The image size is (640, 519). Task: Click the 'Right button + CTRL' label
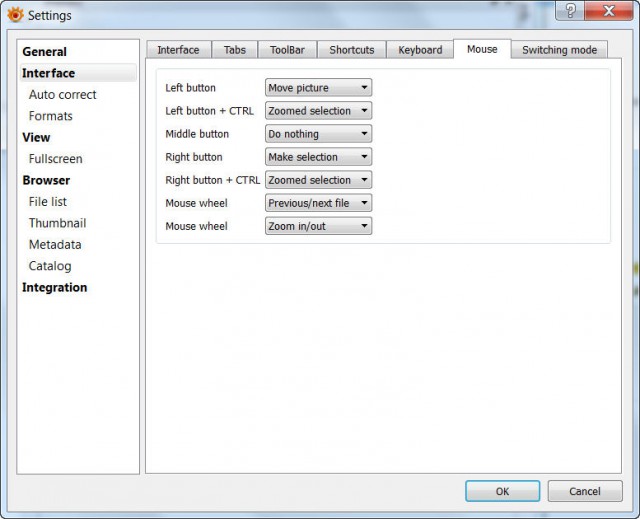[x=213, y=180]
